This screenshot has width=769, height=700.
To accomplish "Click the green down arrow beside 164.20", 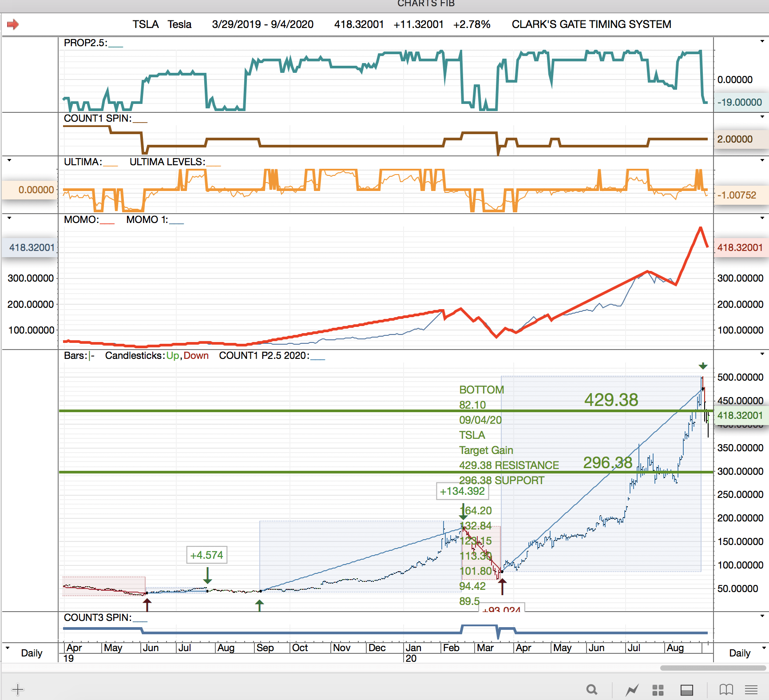I will 463,512.
